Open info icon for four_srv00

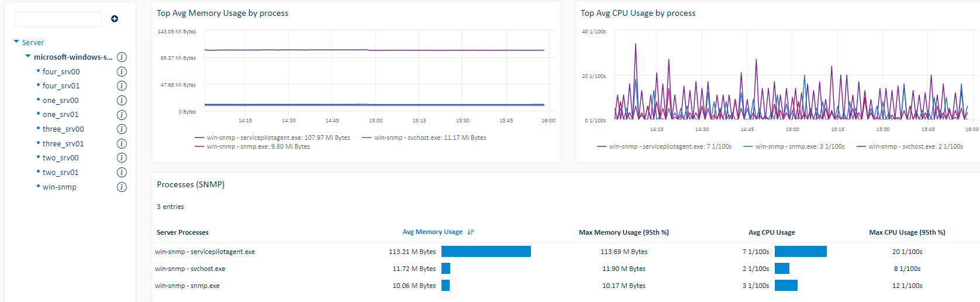point(122,71)
